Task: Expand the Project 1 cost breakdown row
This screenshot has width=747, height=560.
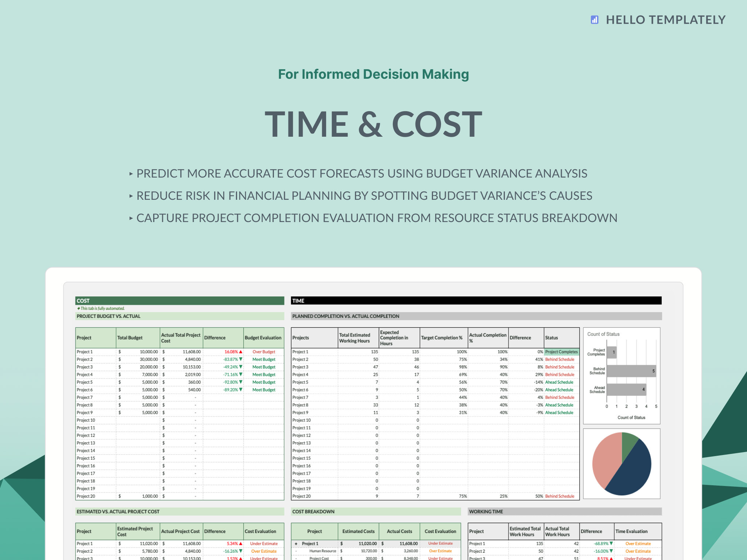Action: pyautogui.click(x=296, y=544)
